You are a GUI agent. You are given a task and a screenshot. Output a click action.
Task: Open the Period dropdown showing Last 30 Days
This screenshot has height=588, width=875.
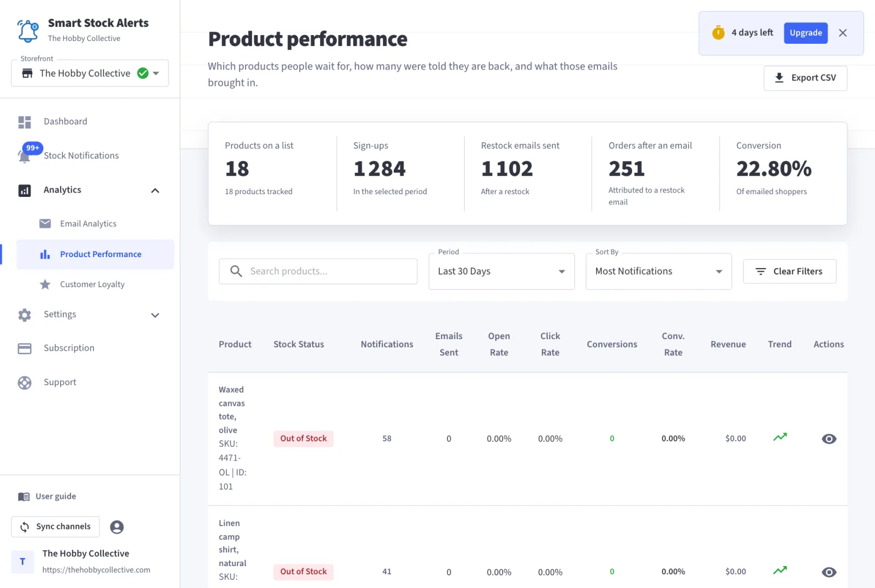coord(501,271)
